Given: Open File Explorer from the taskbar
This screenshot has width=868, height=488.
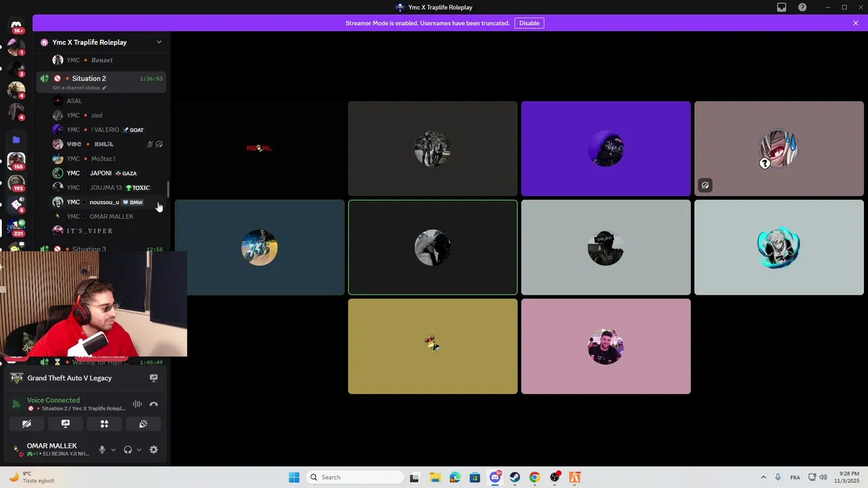Looking at the screenshot, I should (435, 477).
